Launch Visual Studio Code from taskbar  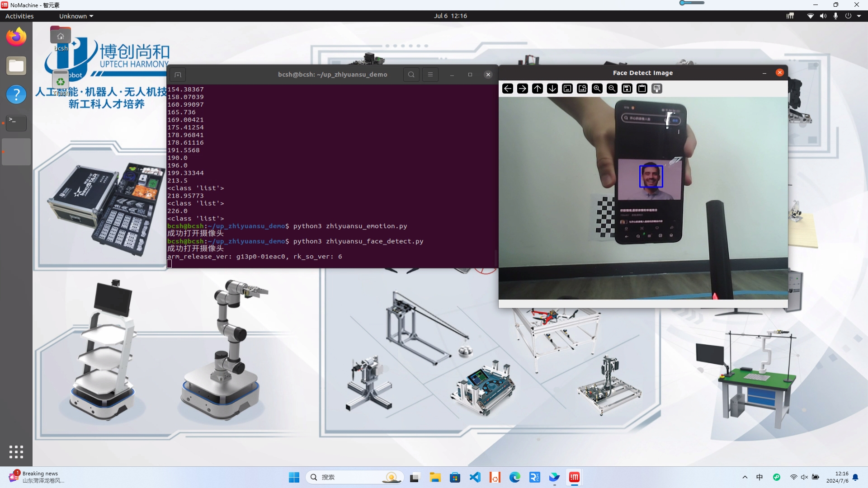click(475, 477)
